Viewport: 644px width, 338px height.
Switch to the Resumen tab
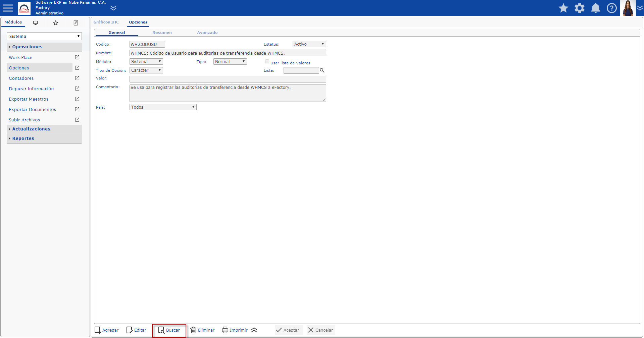pos(162,33)
